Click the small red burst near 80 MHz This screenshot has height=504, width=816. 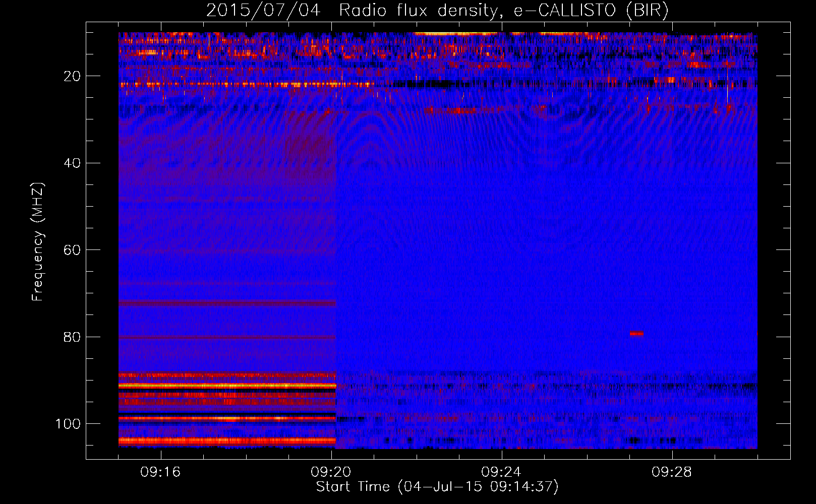(636, 333)
